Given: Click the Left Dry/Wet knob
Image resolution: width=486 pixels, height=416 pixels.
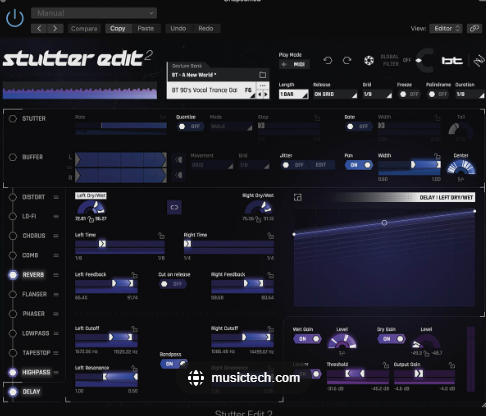Looking at the screenshot, I should click(x=91, y=208).
